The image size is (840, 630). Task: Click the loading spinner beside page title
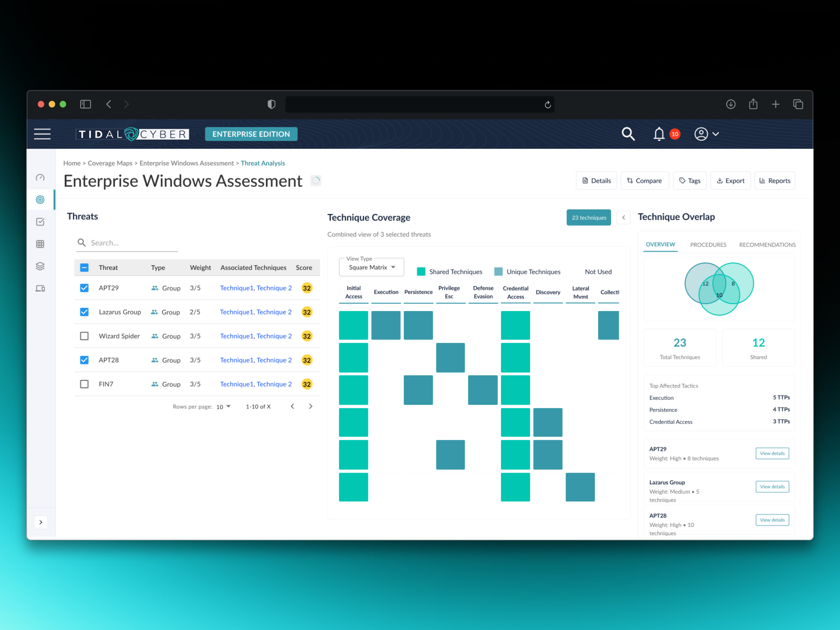coord(316,180)
